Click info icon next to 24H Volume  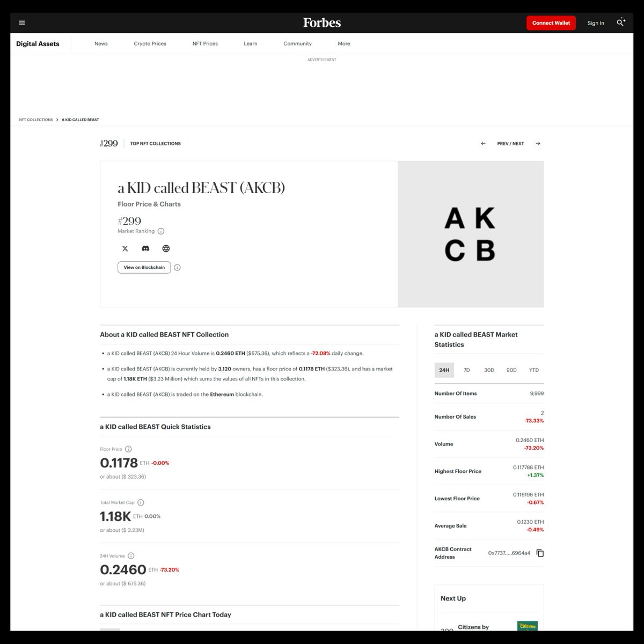coord(131,556)
